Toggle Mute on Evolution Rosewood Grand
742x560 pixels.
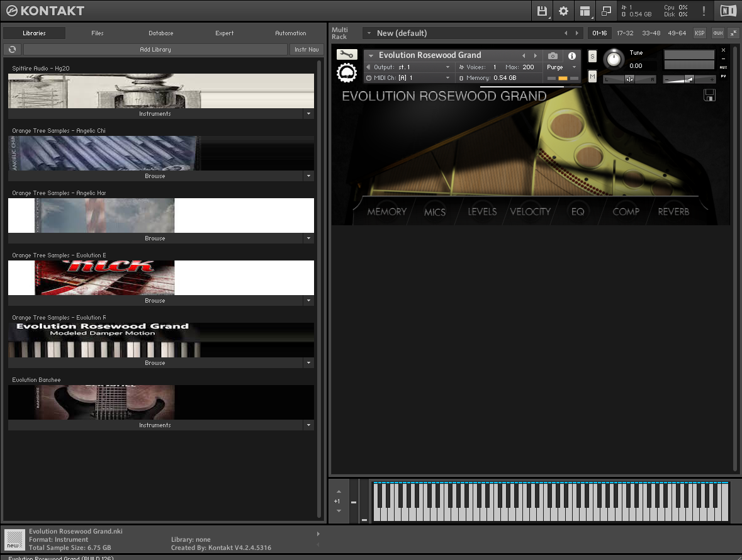592,76
